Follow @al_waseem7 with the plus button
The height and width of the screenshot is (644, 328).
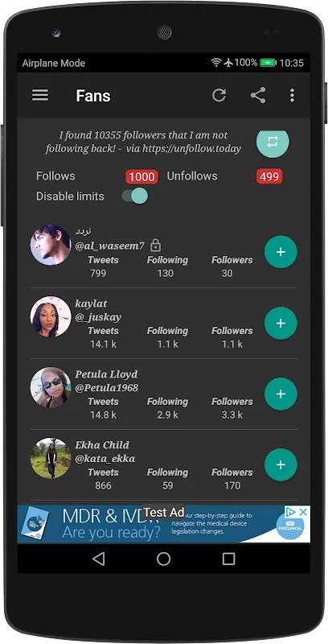click(x=281, y=252)
